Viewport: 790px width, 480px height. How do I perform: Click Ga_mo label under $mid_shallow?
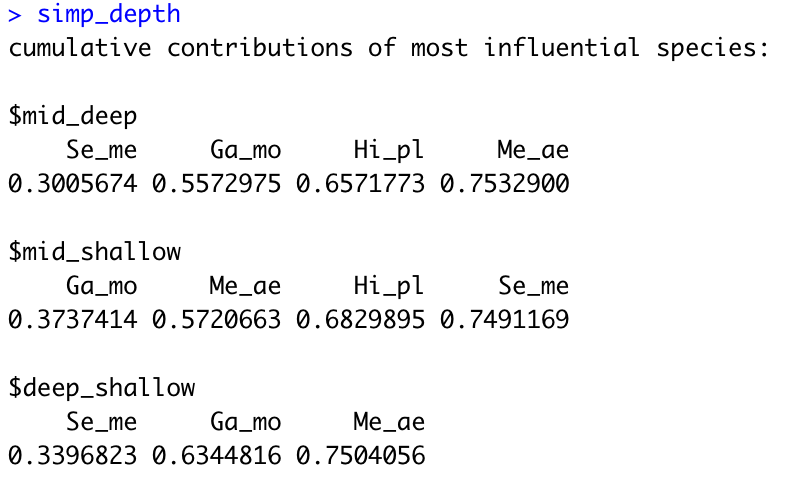coord(101,286)
